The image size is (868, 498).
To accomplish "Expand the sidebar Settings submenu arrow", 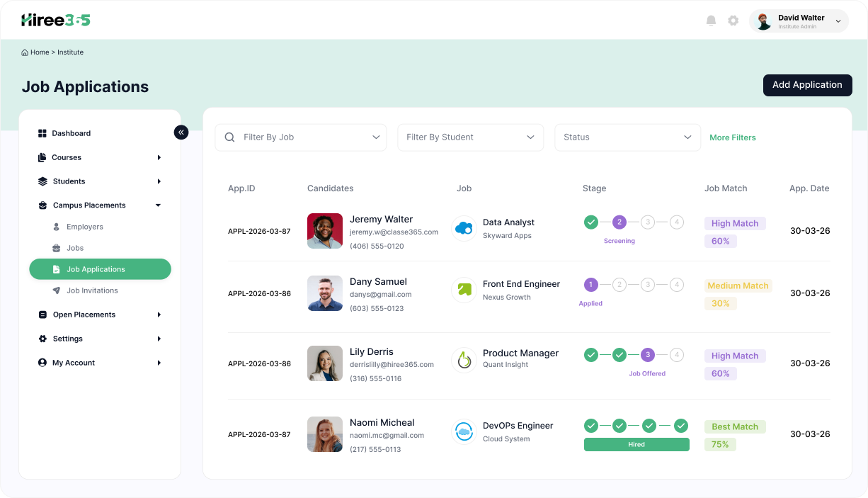I will tap(159, 339).
